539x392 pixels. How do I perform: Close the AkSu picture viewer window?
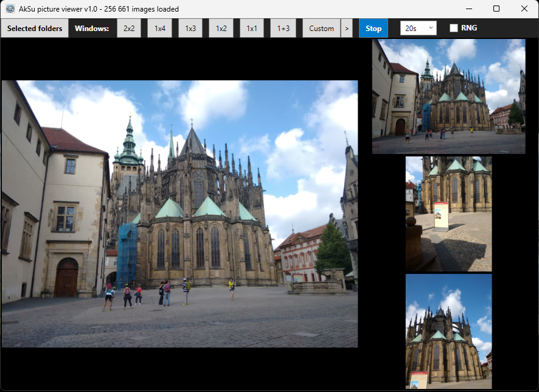(524, 9)
